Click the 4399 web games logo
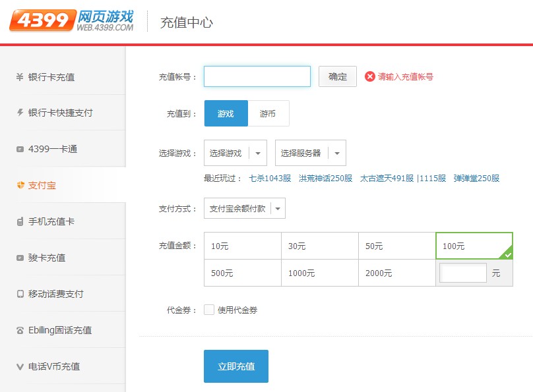Screen dimensions: 533x392 (x=71, y=20)
